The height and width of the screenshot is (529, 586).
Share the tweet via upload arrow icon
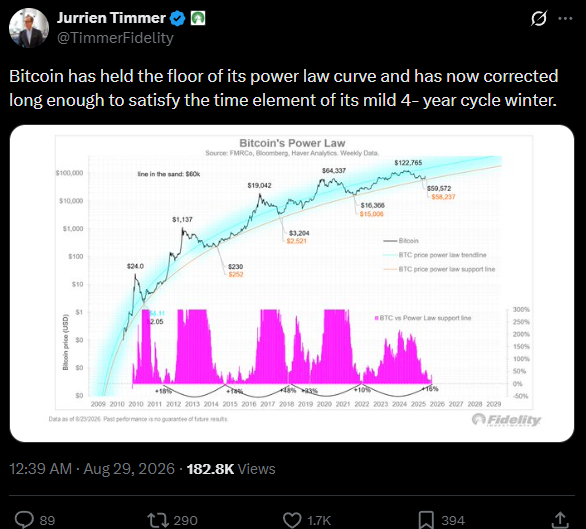click(x=560, y=520)
